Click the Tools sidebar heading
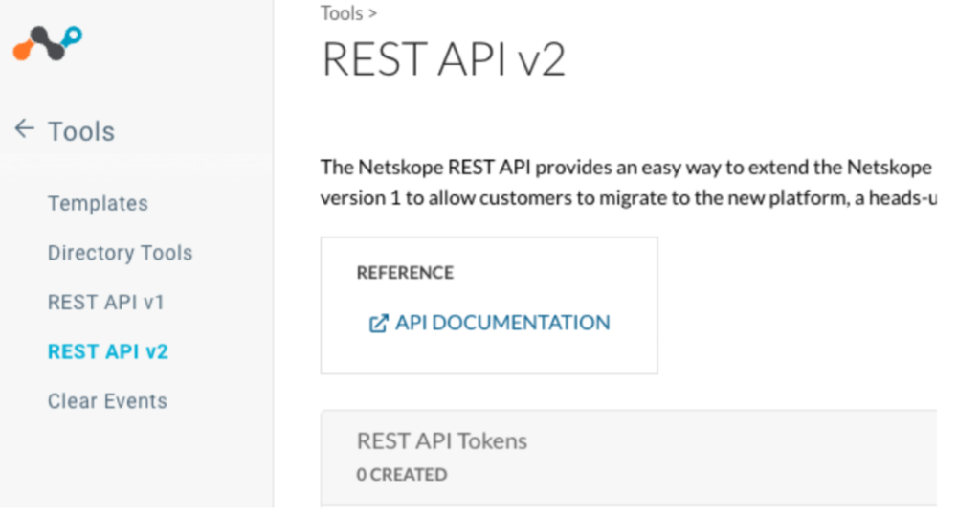Image resolution: width=980 pixels, height=519 pixels. click(x=82, y=131)
